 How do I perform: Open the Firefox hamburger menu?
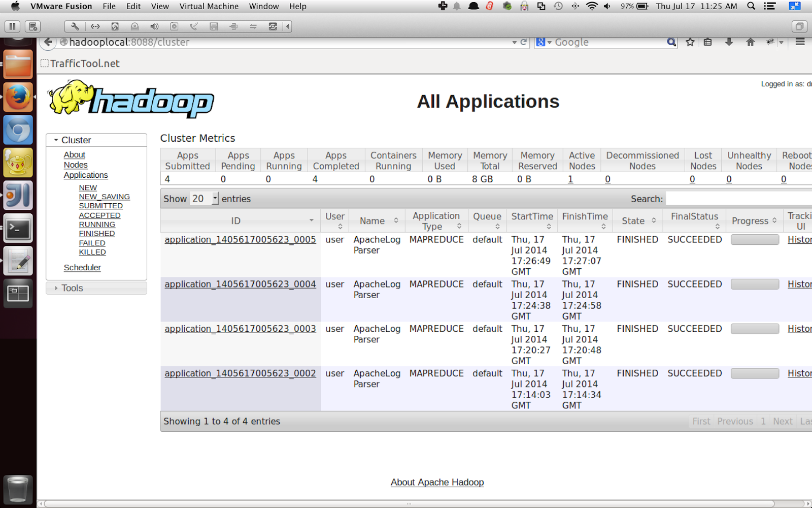pos(800,42)
